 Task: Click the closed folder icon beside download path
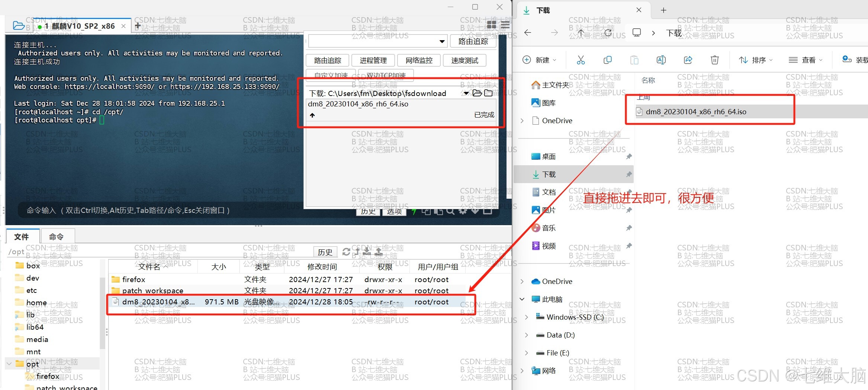click(489, 93)
